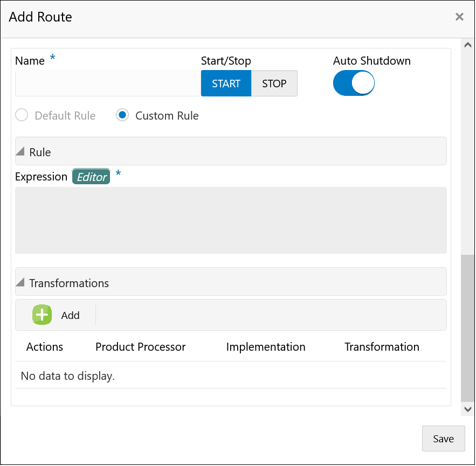Click the Transformation column header
The height and width of the screenshot is (466, 476).
[382, 347]
